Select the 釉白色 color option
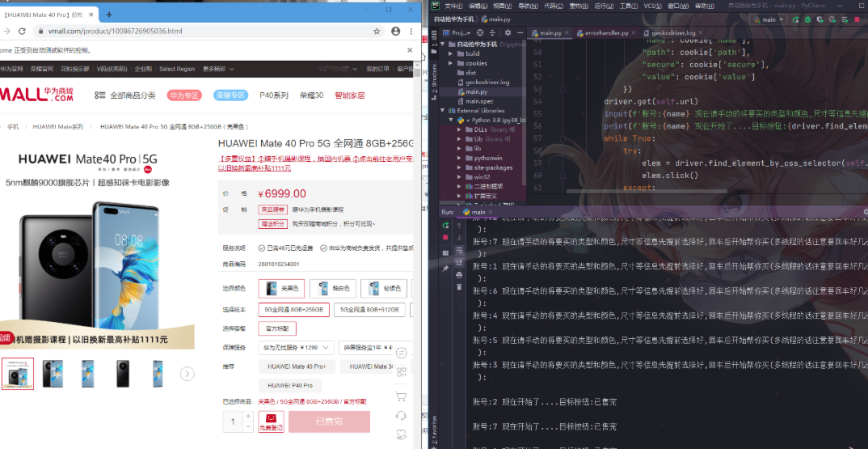This screenshot has height=449, width=868. pos(333,288)
